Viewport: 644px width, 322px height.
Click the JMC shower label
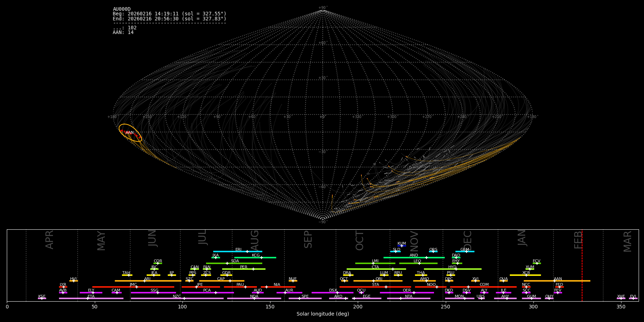tap(133, 285)
